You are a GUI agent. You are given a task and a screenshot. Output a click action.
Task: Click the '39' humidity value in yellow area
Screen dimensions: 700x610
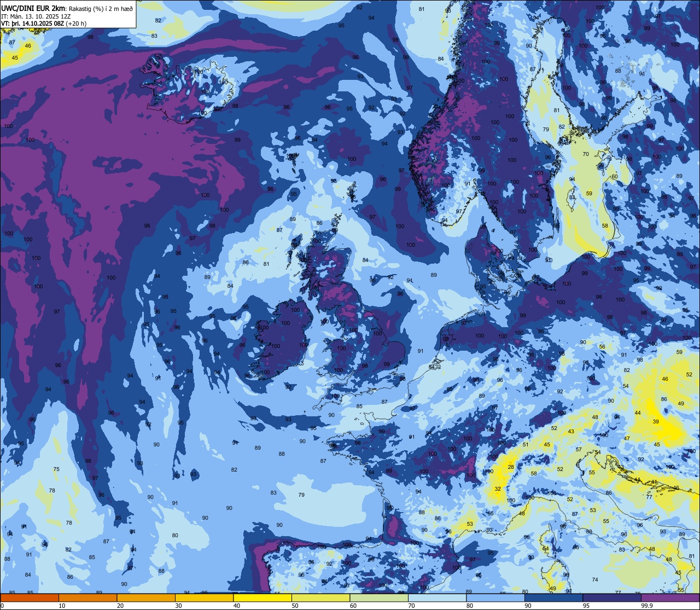(x=656, y=422)
